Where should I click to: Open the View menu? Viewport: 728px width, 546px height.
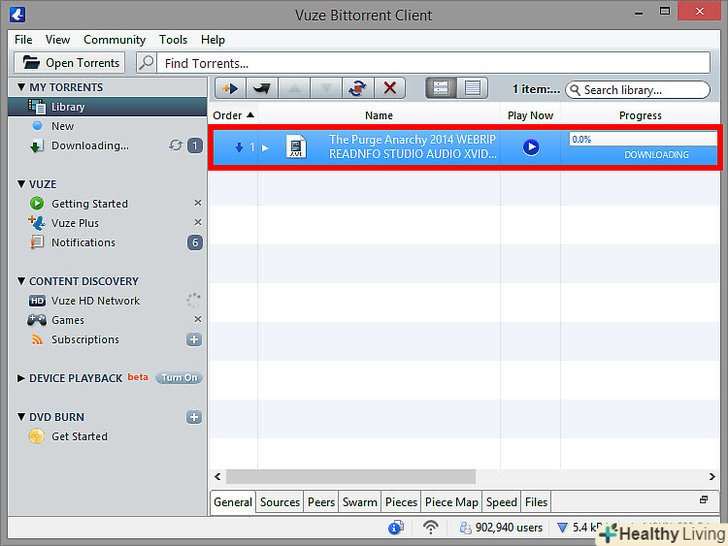(58, 40)
